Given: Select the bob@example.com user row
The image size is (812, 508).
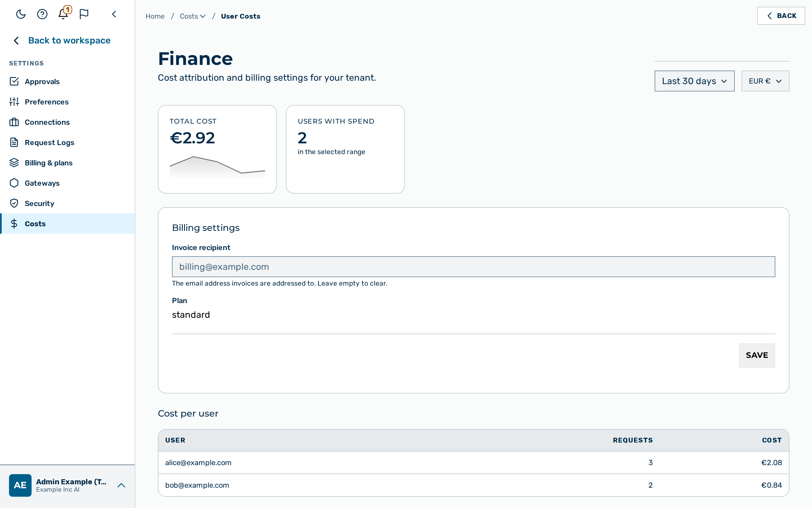Looking at the screenshot, I should click(473, 485).
